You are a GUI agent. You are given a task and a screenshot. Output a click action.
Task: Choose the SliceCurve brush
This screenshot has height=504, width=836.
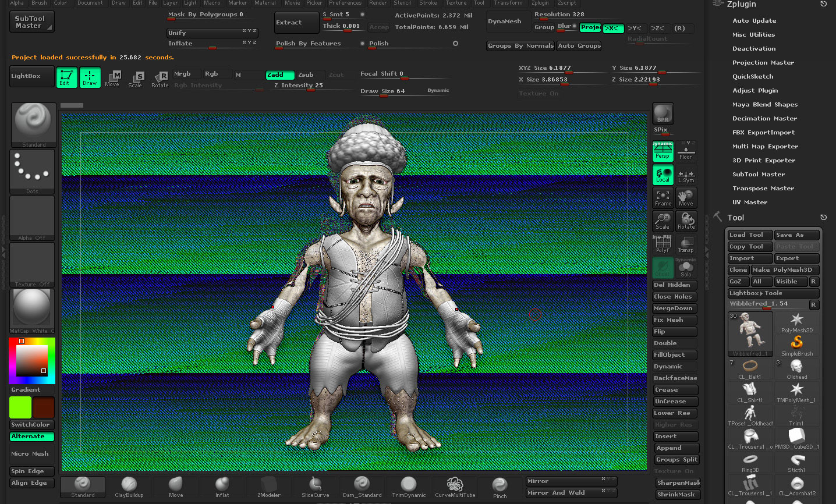[316, 487]
